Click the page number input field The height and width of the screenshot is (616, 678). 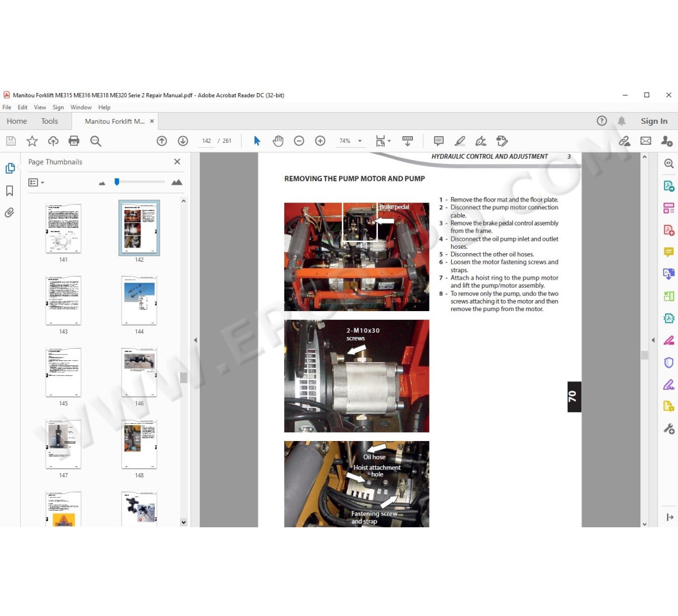pos(206,141)
